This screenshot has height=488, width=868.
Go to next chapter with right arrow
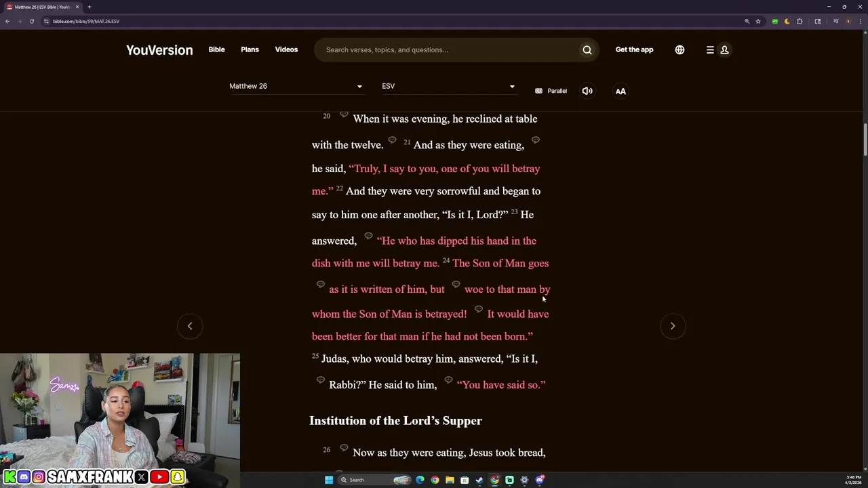[x=673, y=326]
